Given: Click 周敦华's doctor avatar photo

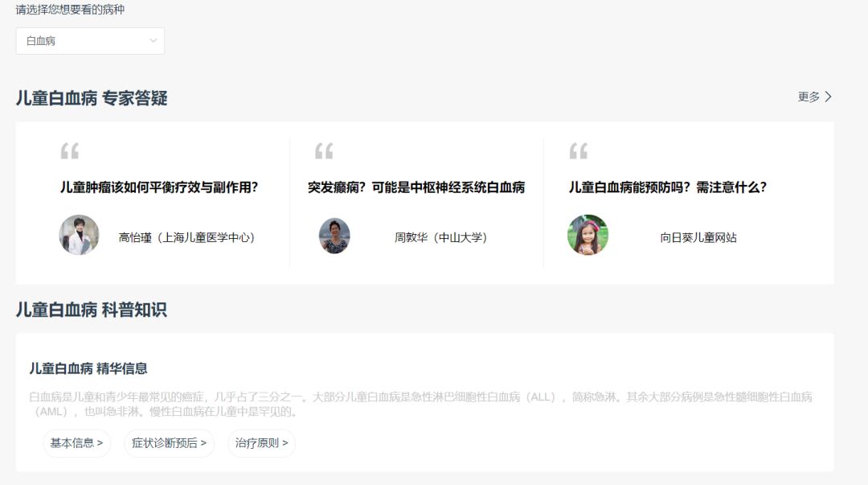Looking at the screenshot, I should (x=334, y=236).
